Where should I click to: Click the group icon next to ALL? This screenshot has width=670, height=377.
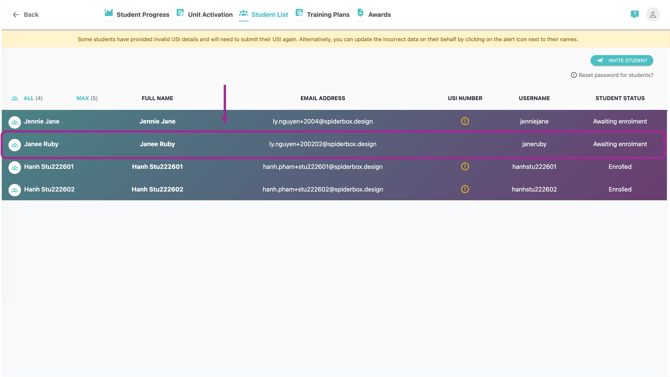pos(15,98)
